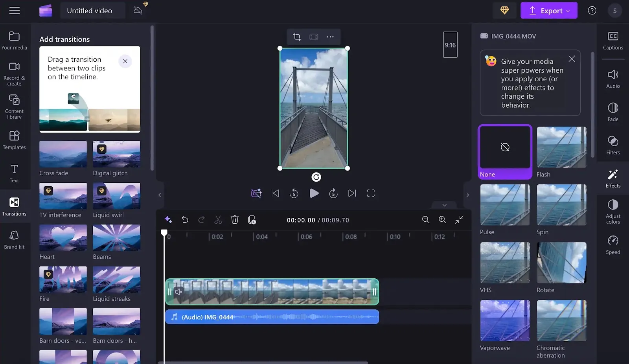Apply the Vaporwave effect

[505, 326]
